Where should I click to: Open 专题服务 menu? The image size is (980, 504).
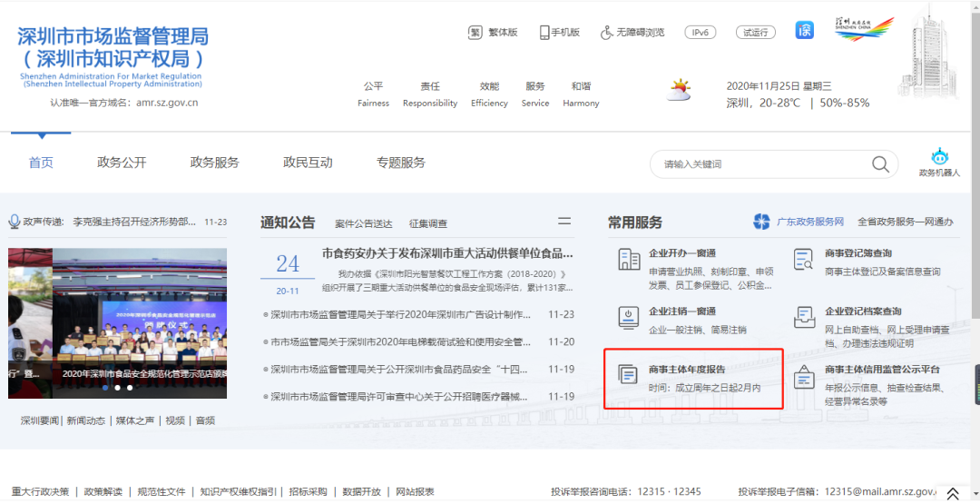pos(401,163)
